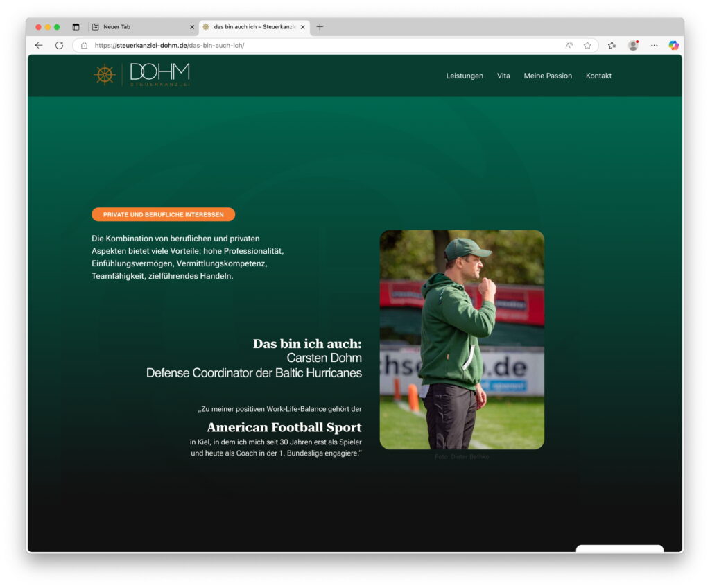Image resolution: width=710 pixels, height=588 pixels.
Task: Click the photo of the football coach
Action: point(462,340)
